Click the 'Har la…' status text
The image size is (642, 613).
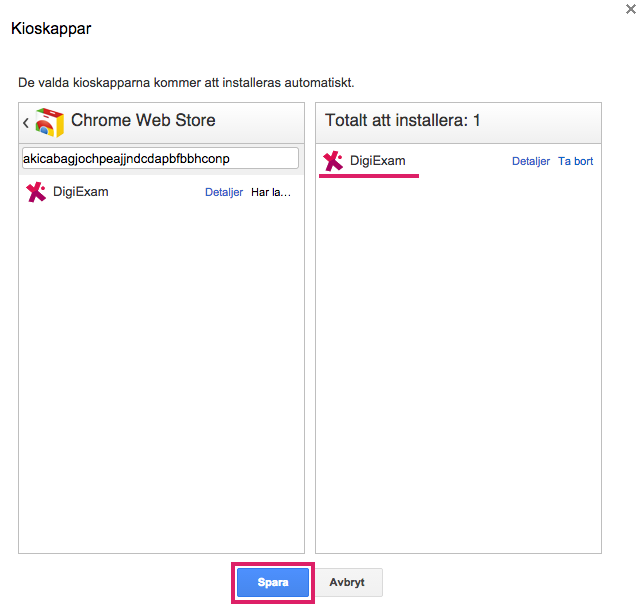pyautogui.click(x=271, y=192)
